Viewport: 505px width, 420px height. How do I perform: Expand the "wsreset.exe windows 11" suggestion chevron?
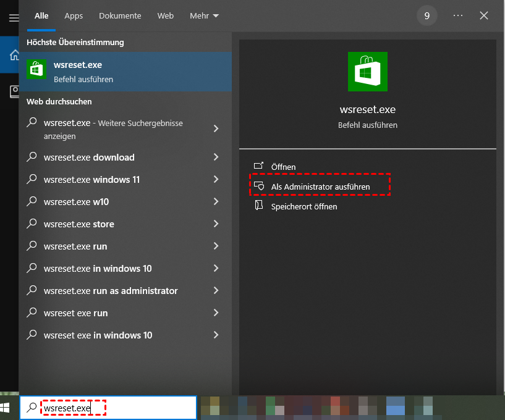coord(216,180)
